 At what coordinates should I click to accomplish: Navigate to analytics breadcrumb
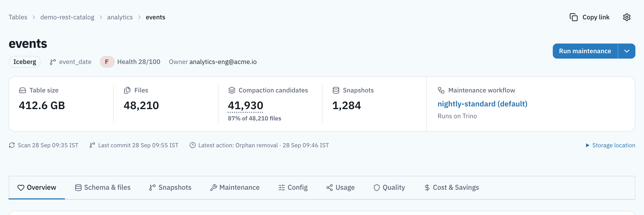click(x=120, y=17)
